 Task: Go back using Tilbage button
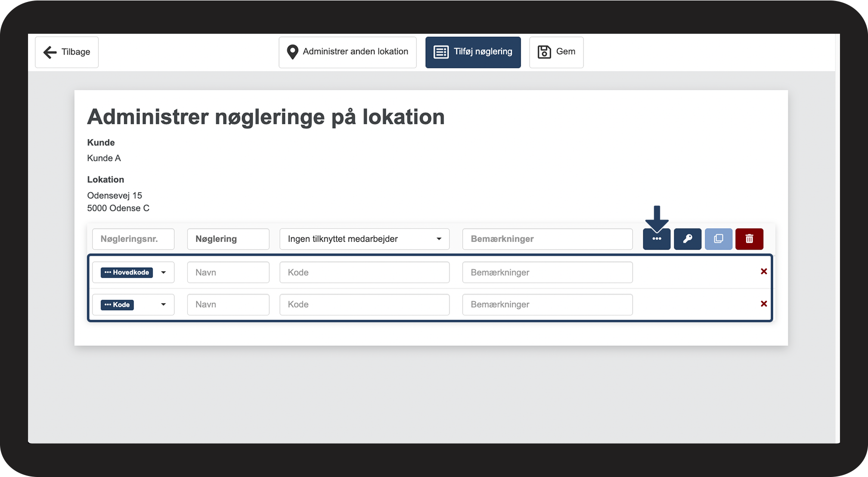67,52
